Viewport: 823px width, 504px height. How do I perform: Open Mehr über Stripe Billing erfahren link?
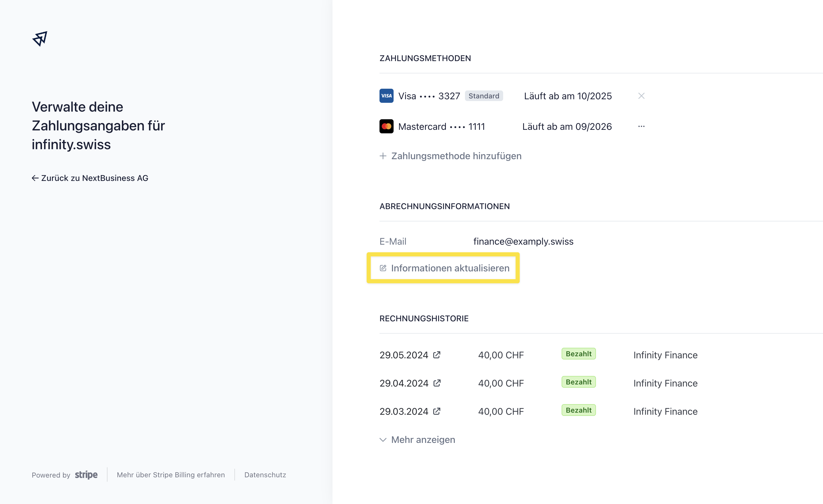171,475
